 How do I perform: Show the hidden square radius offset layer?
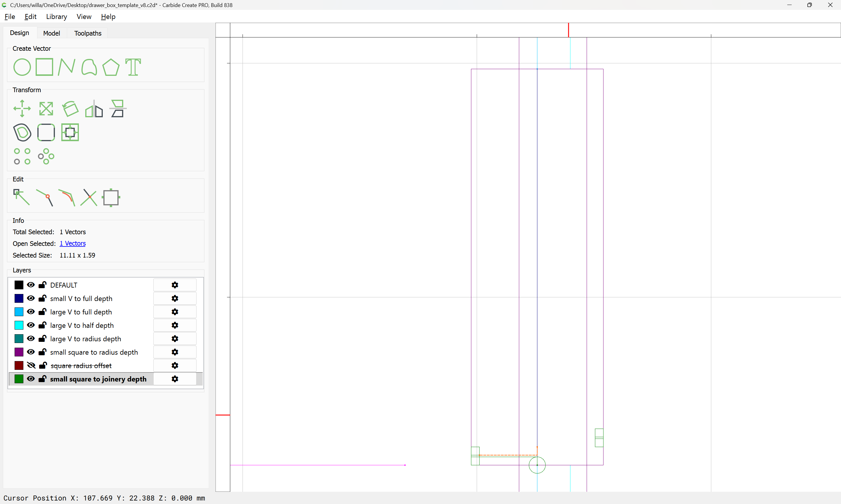[31, 365]
